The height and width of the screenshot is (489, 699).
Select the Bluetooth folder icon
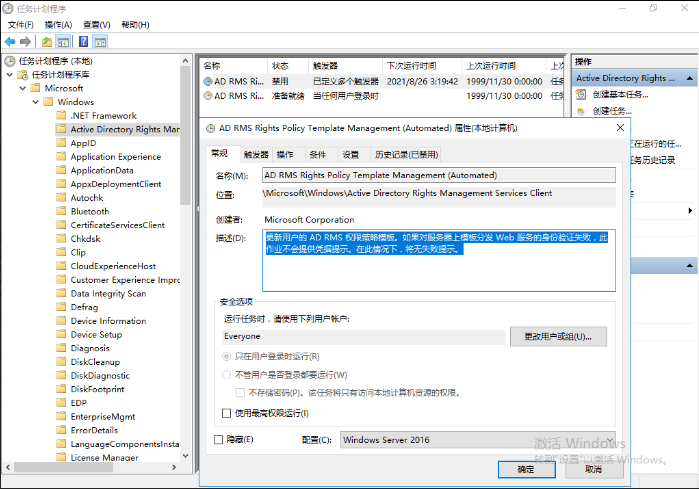pos(61,211)
